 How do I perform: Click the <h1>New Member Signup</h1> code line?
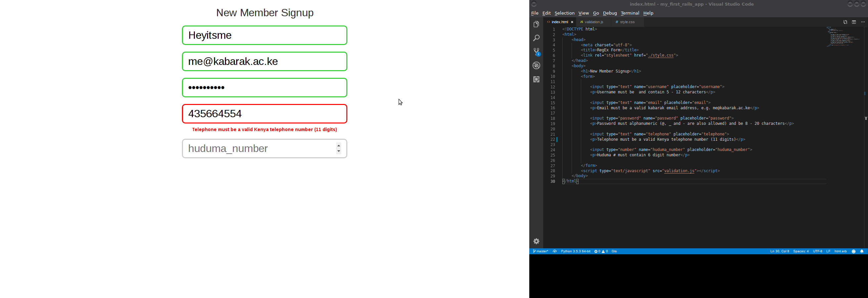click(x=611, y=71)
